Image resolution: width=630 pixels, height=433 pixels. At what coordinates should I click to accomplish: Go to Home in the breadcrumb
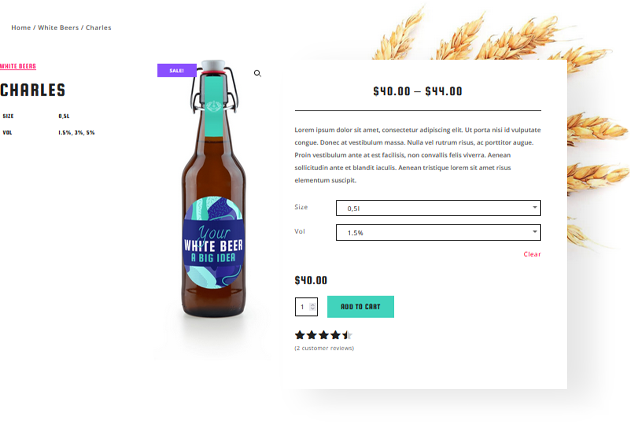[x=21, y=28]
